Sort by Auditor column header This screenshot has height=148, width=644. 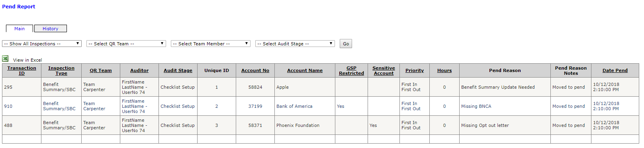tap(139, 70)
